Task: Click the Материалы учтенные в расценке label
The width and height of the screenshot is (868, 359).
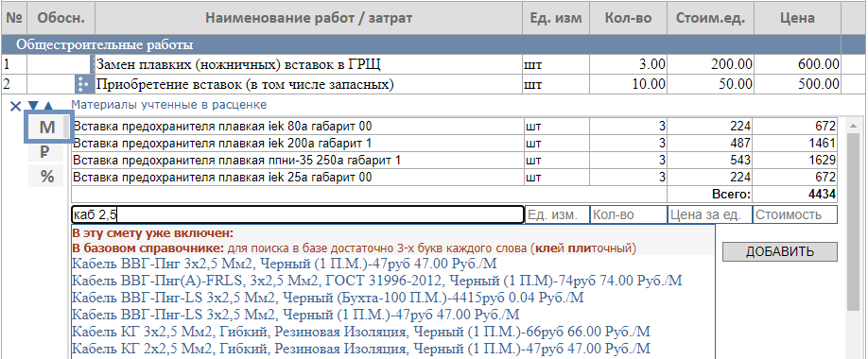Action: [169, 105]
